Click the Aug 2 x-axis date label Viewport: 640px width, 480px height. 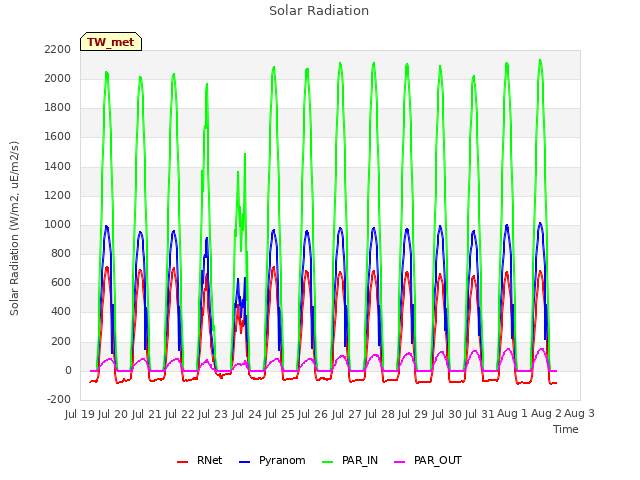click(546, 414)
